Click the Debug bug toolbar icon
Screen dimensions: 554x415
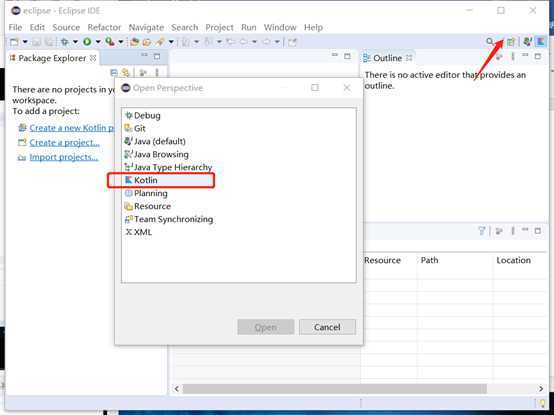[65, 42]
